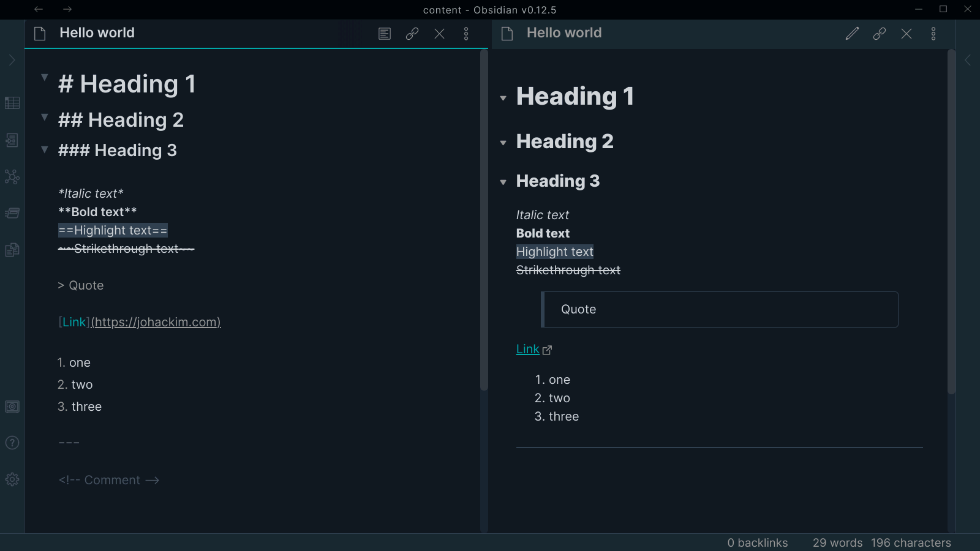Click '0 backlinks' in status bar
The image size is (980, 551).
(758, 542)
